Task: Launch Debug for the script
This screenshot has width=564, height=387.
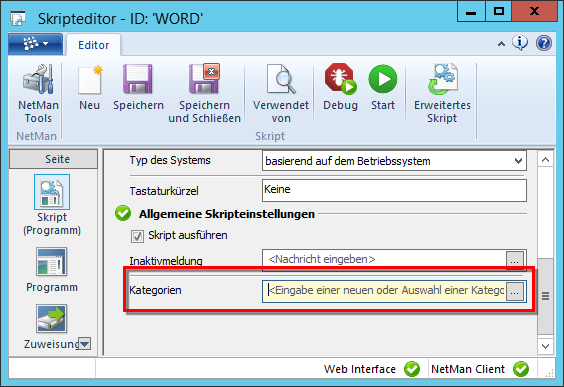Action: pyautogui.click(x=340, y=87)
